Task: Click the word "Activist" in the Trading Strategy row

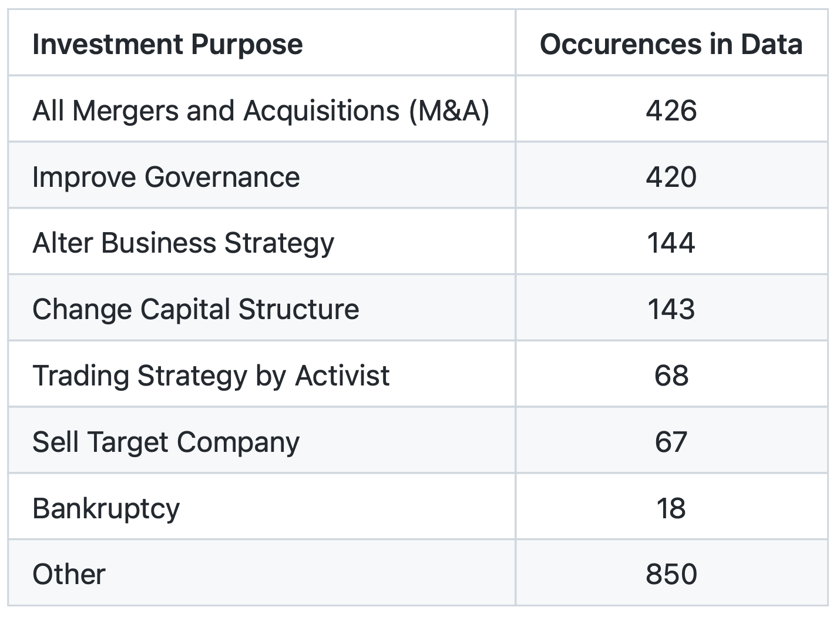Action: point(342,376)
